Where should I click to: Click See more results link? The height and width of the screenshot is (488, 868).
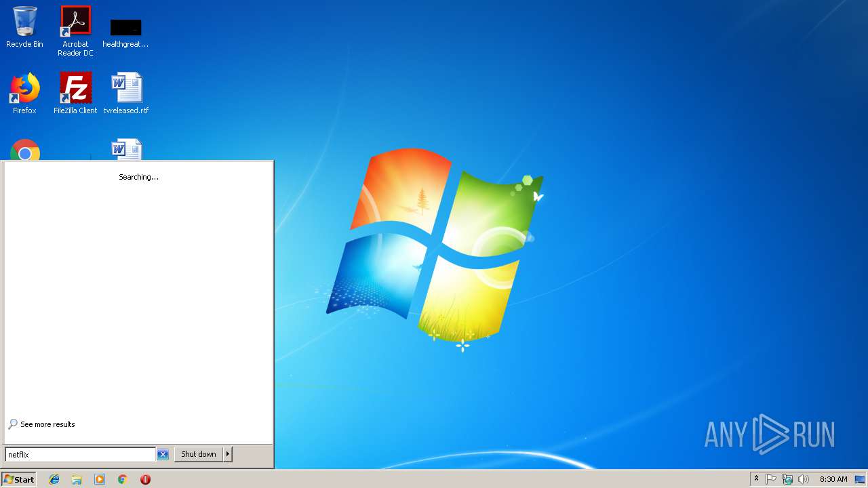pyautogui.click(x=41, y=424)
